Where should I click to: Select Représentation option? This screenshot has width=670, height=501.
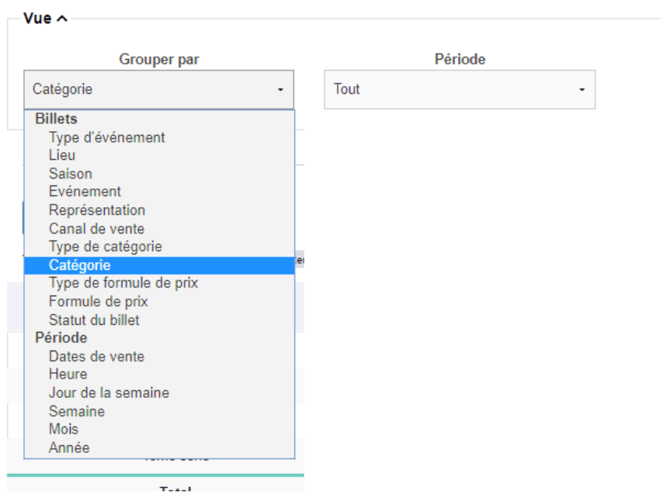97,210
